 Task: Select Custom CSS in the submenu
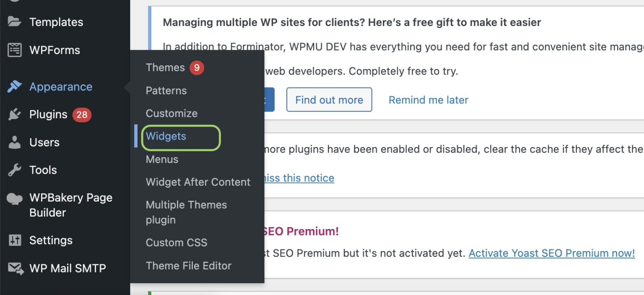point(177,242)
